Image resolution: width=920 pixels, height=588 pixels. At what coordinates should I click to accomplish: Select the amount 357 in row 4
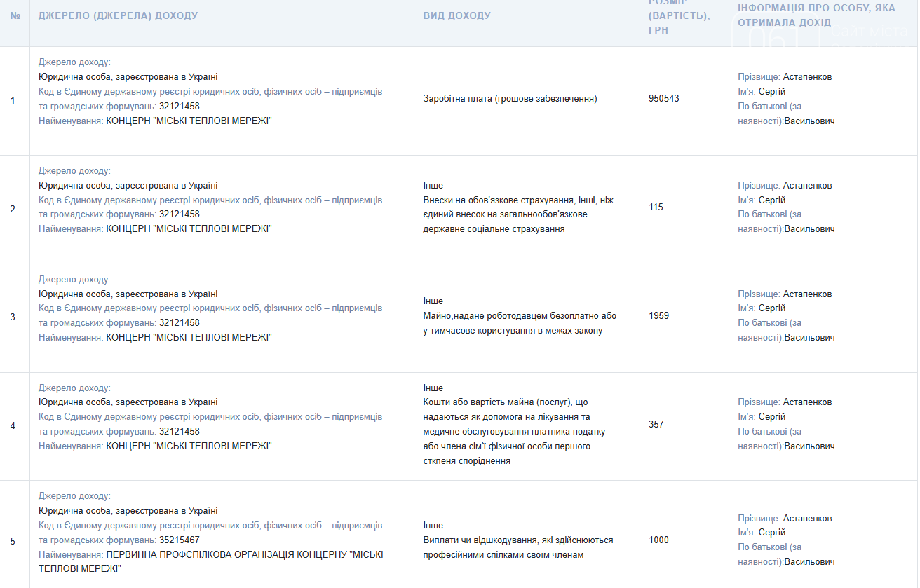pyautogui.click(x=656, y=425)
